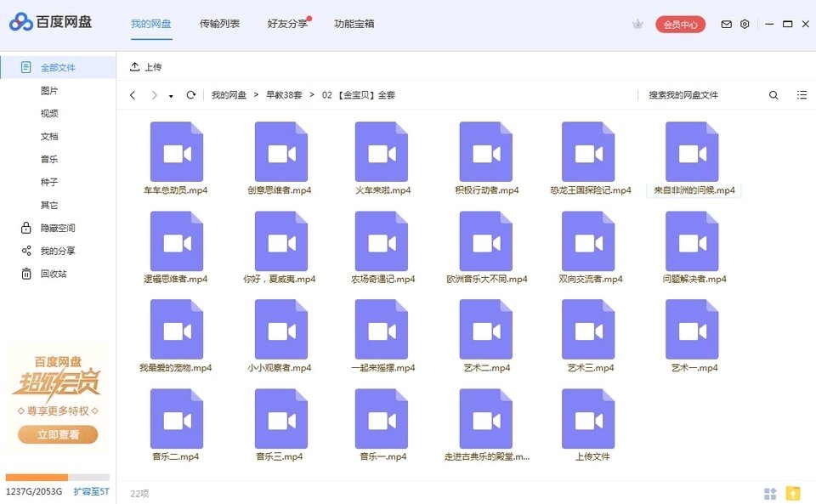Refresh the file list
The width and height of the screenshot is (816, 504).
191,95
